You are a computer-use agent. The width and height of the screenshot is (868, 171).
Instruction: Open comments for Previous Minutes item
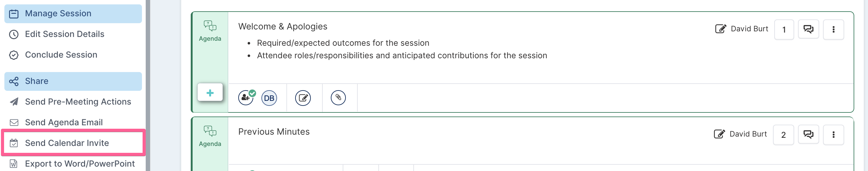[808, 135]
